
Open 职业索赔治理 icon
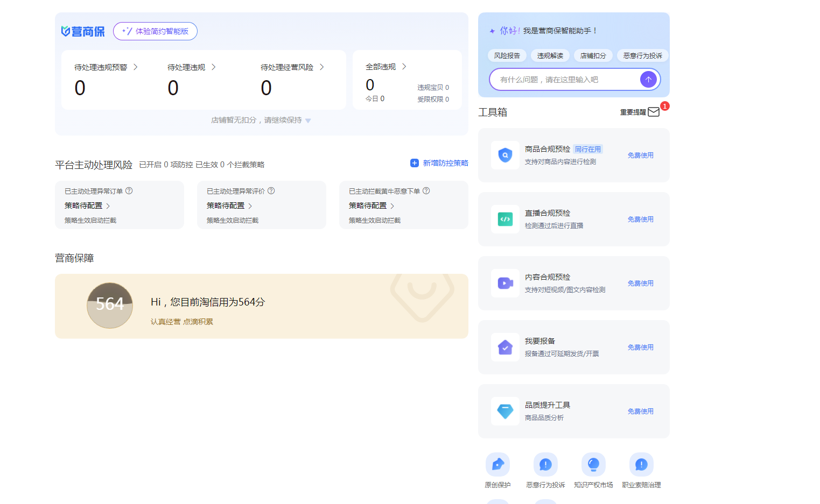641,464
